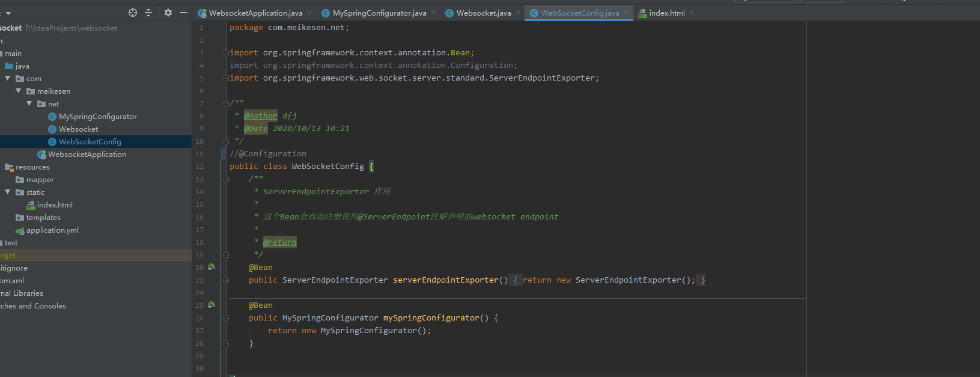Expand folded serverEndpointExporter method on line 21
The width and height of the screenshot is (980, 377).
coord(226,280)
